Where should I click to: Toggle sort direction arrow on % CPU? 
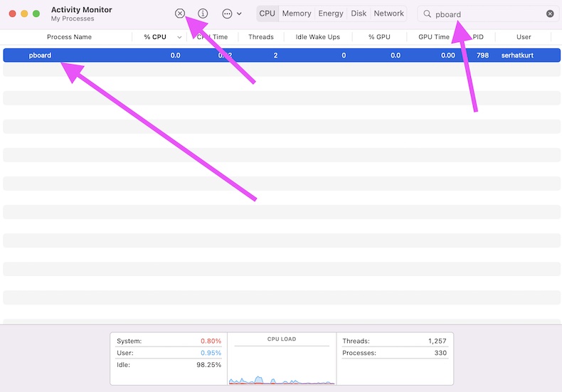click(179, 37)
